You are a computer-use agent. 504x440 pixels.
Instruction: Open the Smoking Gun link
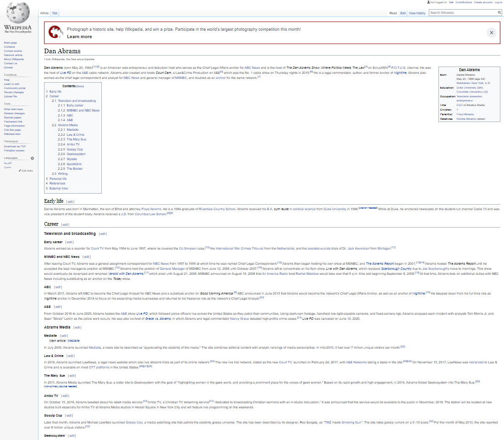[x=351, y=423]
